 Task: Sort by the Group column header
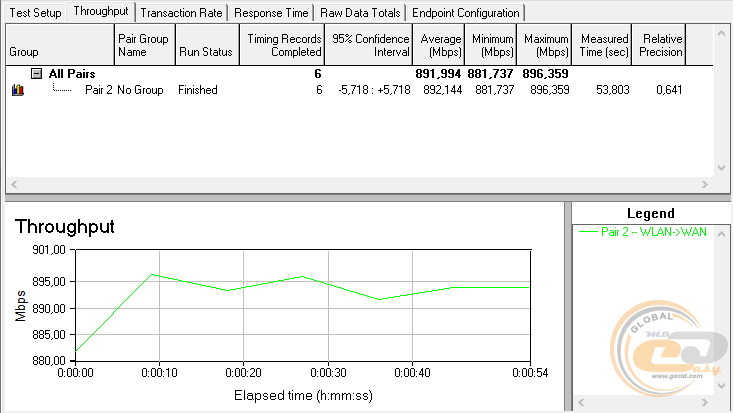coord(60,45)
